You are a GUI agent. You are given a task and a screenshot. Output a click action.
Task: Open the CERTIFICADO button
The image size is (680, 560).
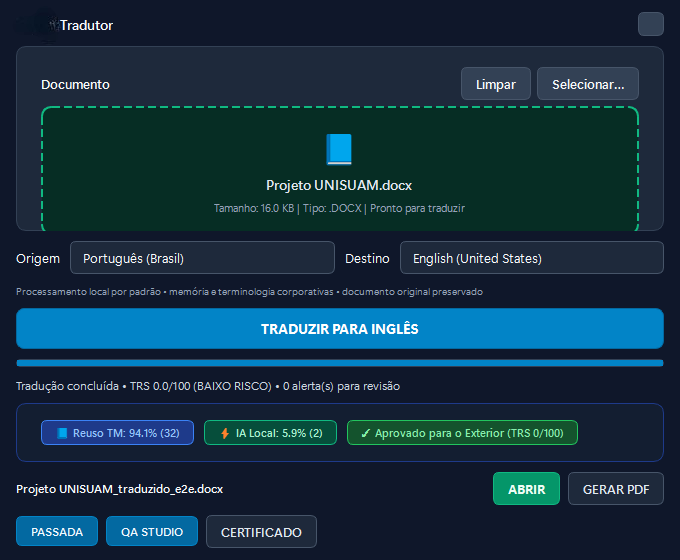click(x=261, y=532)
